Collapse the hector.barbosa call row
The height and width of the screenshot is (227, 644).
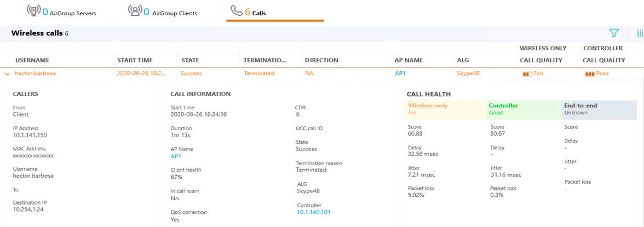click(x=7, y=73)
